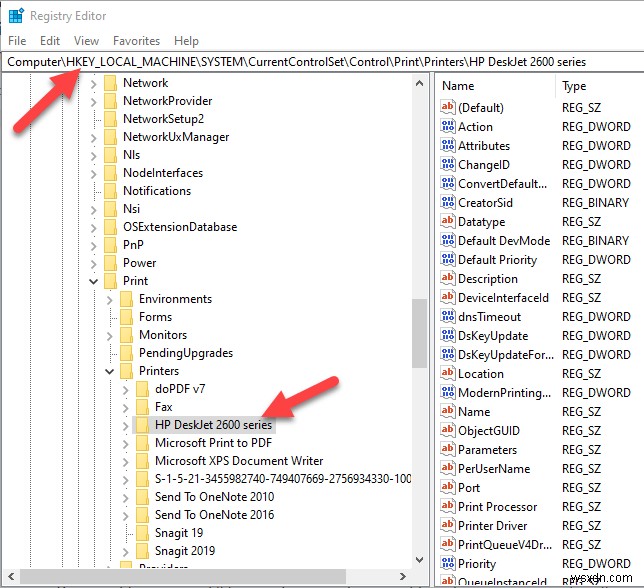Viewport: 644px width, 588px height.
Task: Select the Notifications folder icon
Action: [110, 191]
